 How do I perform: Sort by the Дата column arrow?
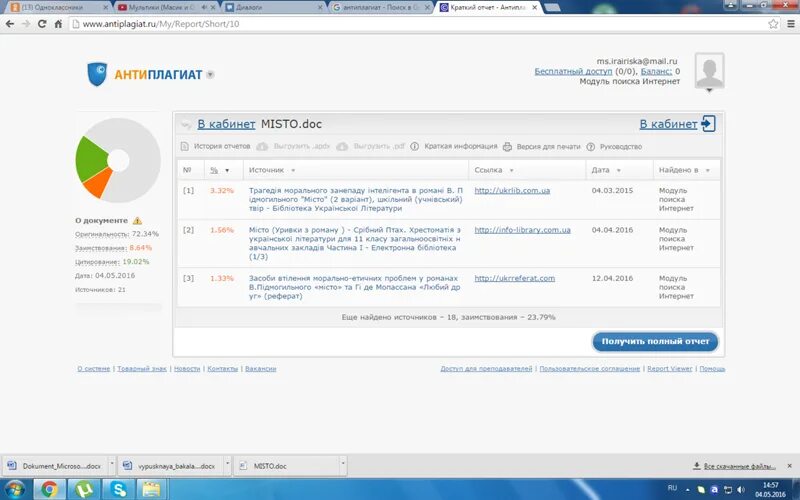(618, 170)
